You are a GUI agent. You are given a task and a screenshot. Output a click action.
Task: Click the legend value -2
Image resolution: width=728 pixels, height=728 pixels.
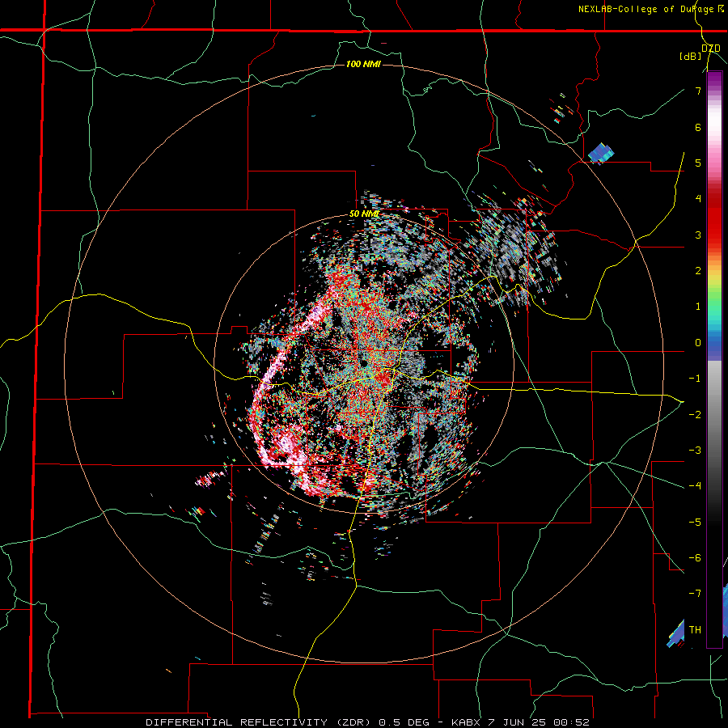tap(695, 415)
